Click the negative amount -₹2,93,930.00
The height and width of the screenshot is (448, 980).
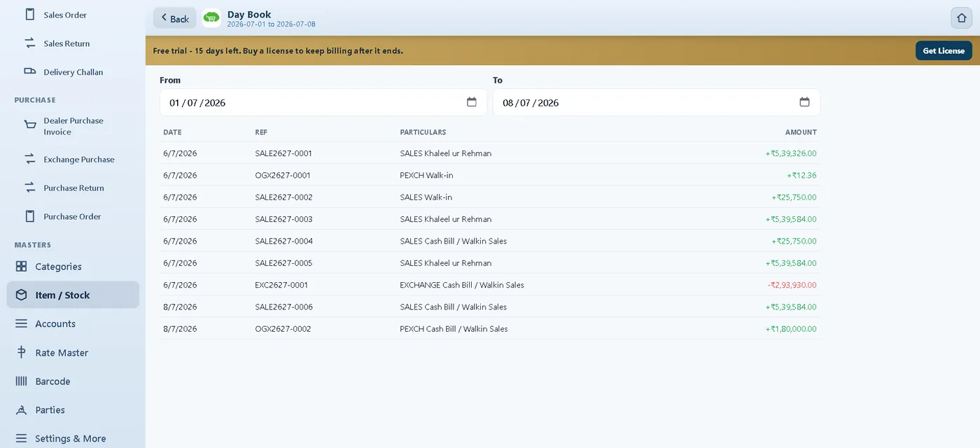792,285
